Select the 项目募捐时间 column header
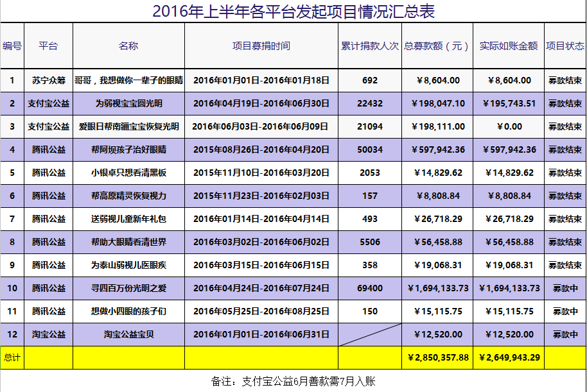This screenshot has width=587, height=392. click(x=261, y=46)
